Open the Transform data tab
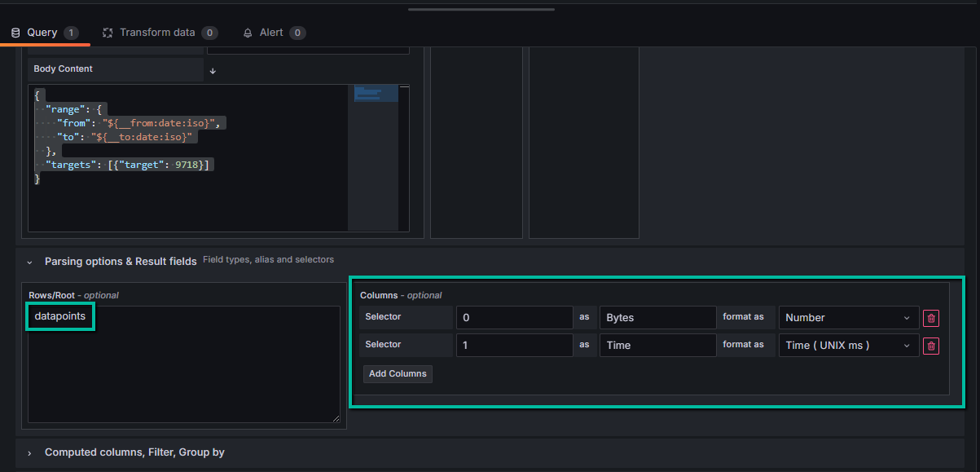 pos(159,33)
